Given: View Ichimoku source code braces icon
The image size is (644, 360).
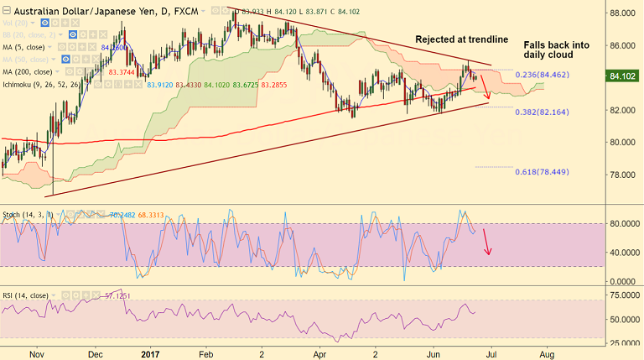Looking at the screenshot, I should 118,84.
